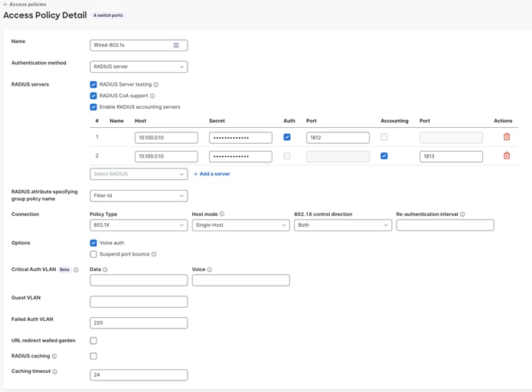Uncheck Accounting for server row 2
Viewport: 532px width, 392px height.
coord(384,155)
